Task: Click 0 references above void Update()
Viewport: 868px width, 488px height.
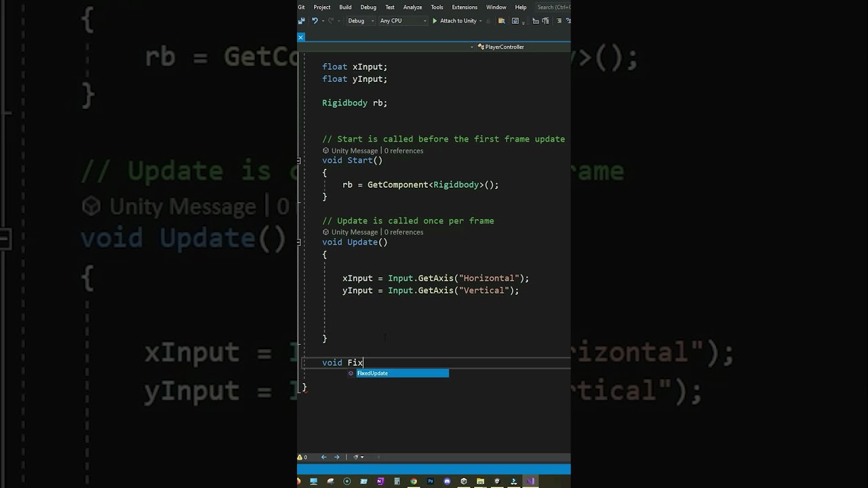Action: point(403,232)
